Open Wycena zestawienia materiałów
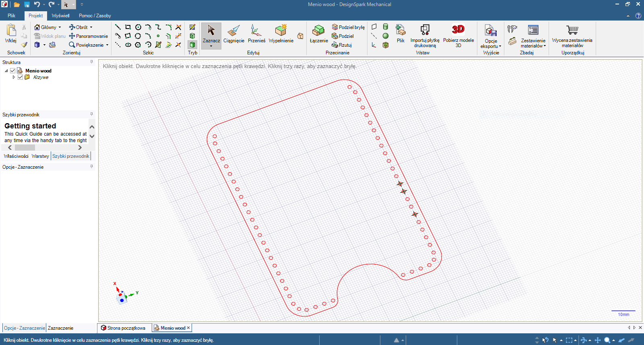This screenshot has width=644, height=345. (572, 35)
